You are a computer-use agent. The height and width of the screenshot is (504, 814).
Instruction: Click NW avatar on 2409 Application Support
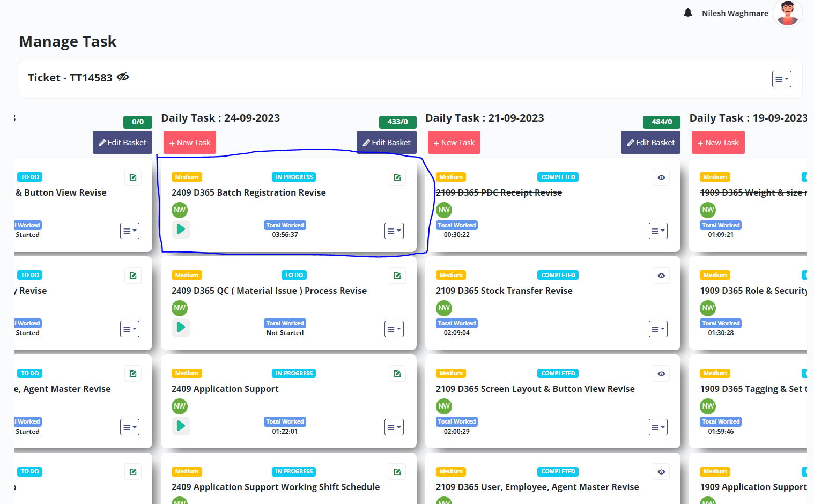click(180, 406)
